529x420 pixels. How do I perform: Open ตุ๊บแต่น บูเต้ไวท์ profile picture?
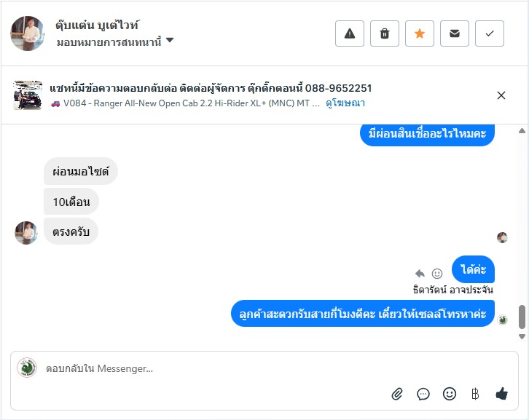click(x=28, y=33)
